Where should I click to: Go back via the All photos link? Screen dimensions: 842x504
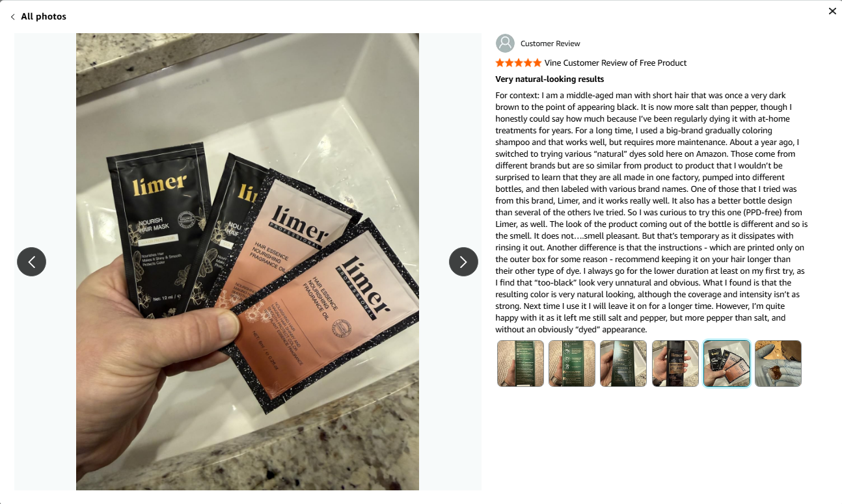[x=44, y=16]
